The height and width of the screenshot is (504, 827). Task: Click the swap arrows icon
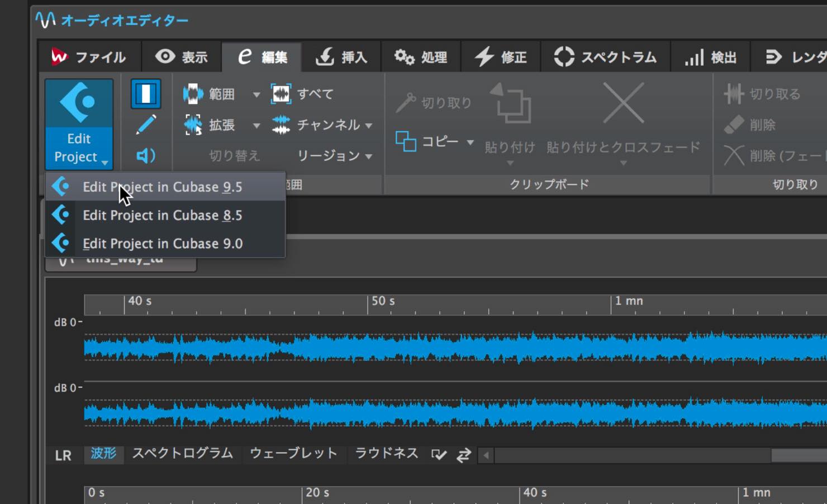[x=464, y=455]
